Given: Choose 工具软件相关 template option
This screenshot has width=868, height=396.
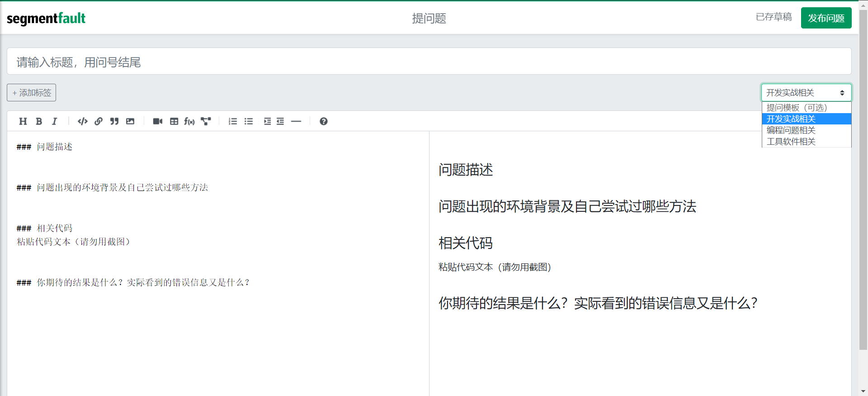Looking at the screenshot, I should pyautogui.click(x=807, y=142).
